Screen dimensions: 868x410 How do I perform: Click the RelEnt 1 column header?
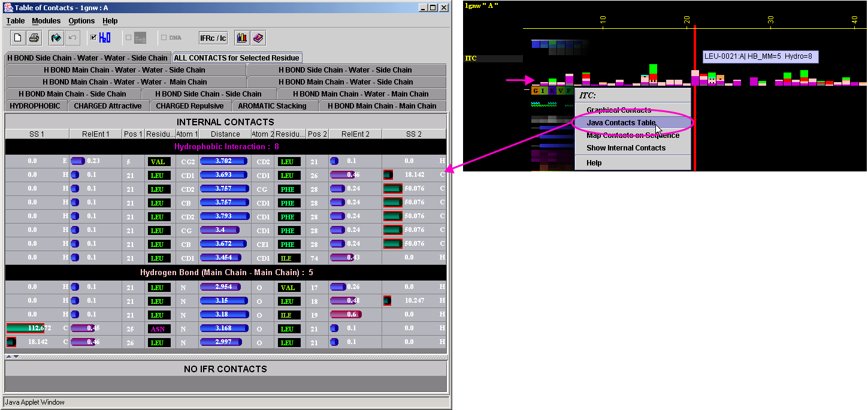click(x=96, y=134)
